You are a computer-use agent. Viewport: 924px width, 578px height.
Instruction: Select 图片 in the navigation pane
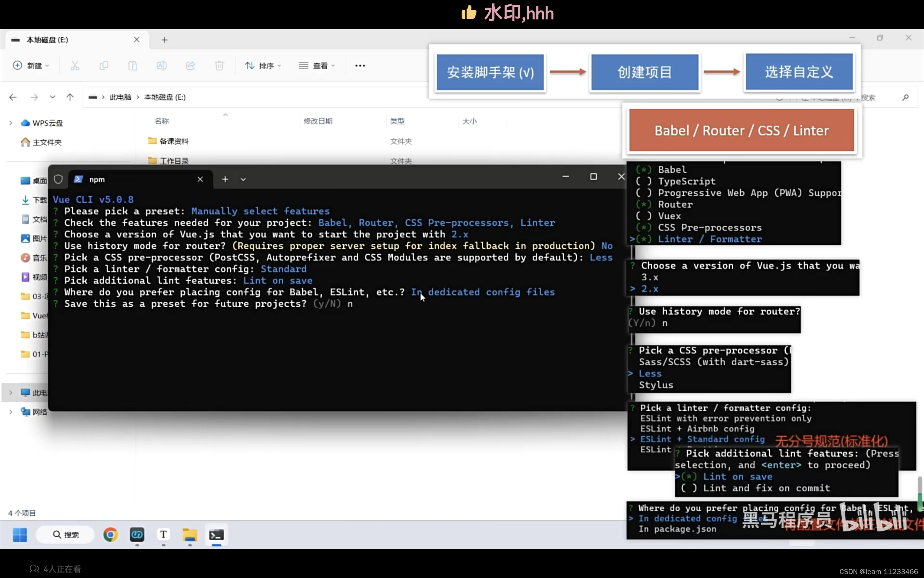[x=34, y=238]
